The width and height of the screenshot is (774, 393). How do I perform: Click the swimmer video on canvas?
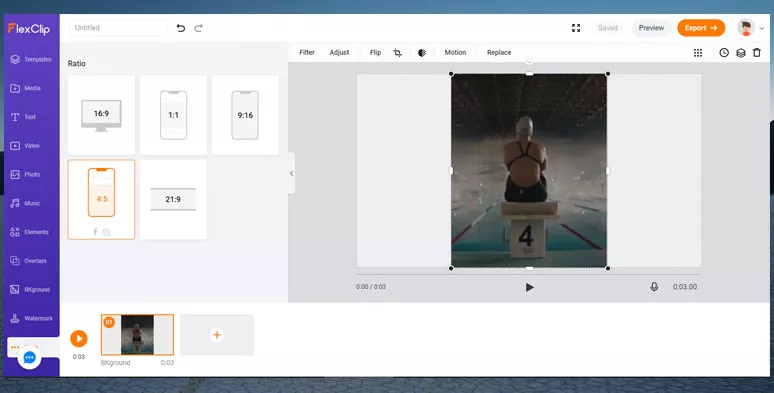point(529,171)
